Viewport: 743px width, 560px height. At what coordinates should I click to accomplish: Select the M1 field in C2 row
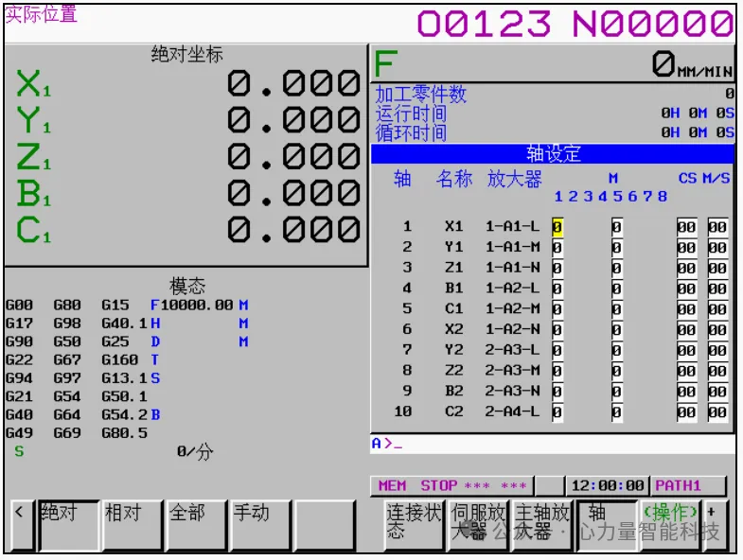click(557, 412)
